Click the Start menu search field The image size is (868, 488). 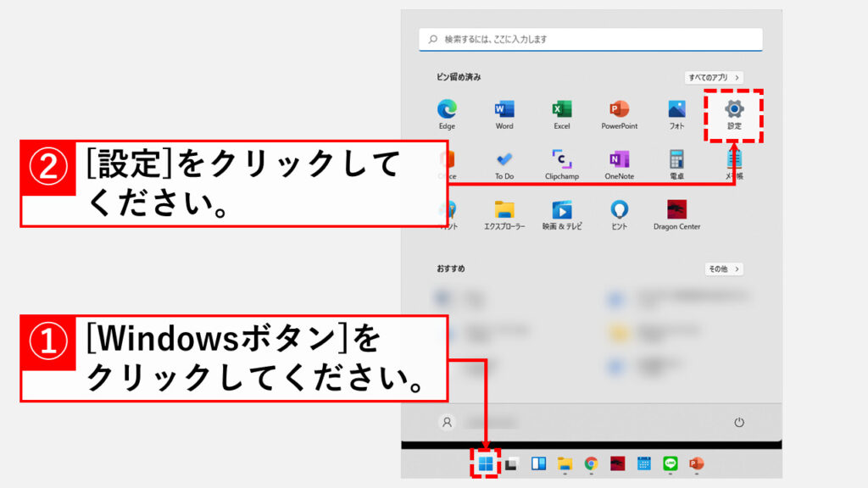[591, 39]
